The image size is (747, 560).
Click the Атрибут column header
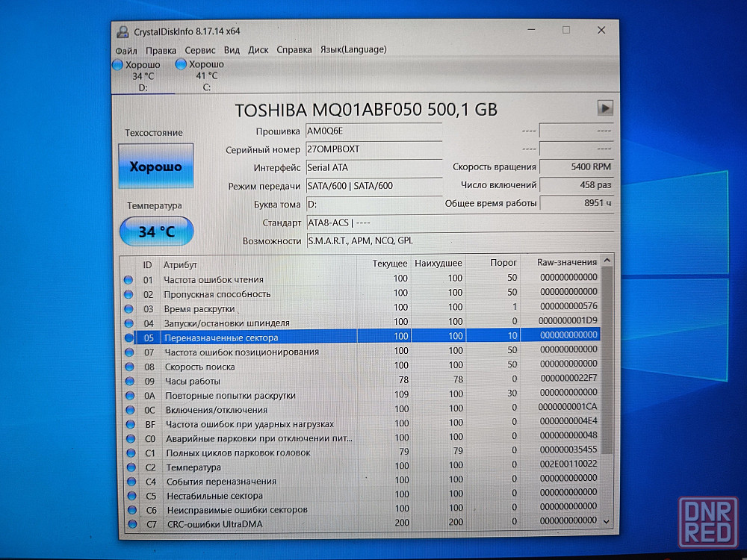[x=180, y=265]
